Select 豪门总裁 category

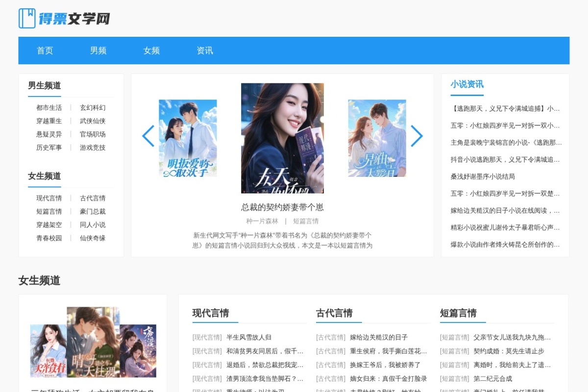[x=93, y=211]
